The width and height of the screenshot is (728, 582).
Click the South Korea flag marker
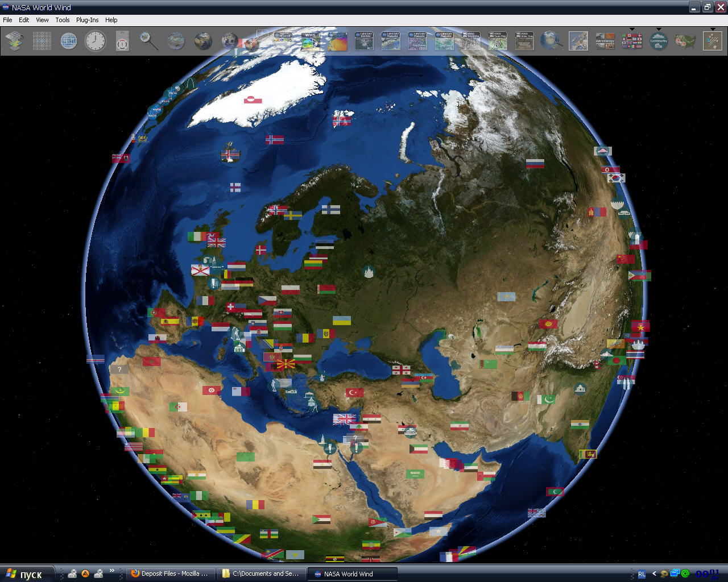coord(616,178)
